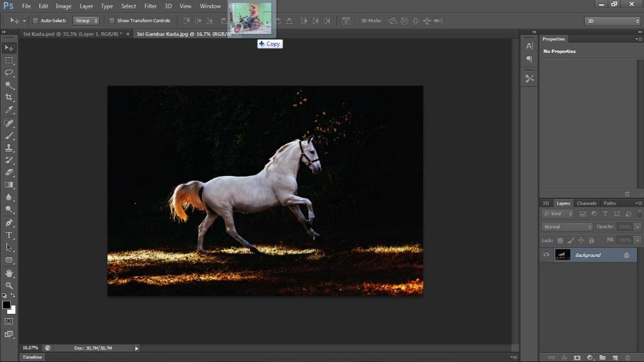This screenshot has height=362, width=644.
Task: Open the Fill slider dropdown arrow
Action: pyautogui.click(x=637, y=240)
